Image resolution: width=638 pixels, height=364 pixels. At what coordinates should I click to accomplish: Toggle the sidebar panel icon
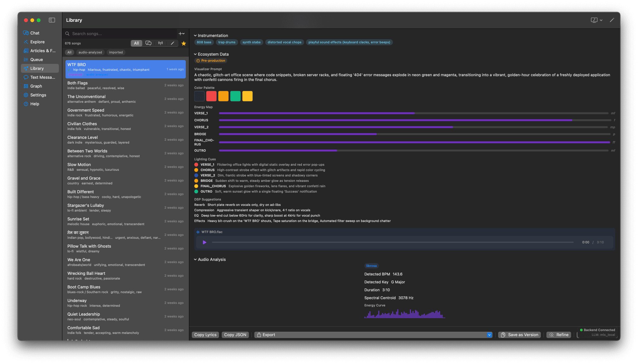52,20
